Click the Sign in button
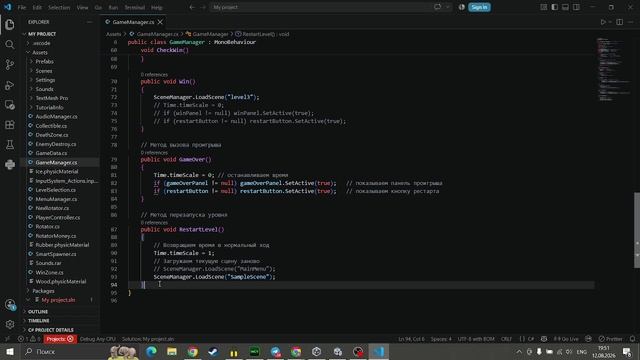 point(479,7)
